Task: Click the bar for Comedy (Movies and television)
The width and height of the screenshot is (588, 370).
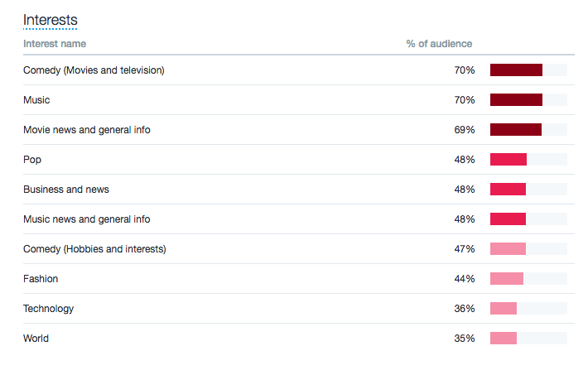Action: 516,70
